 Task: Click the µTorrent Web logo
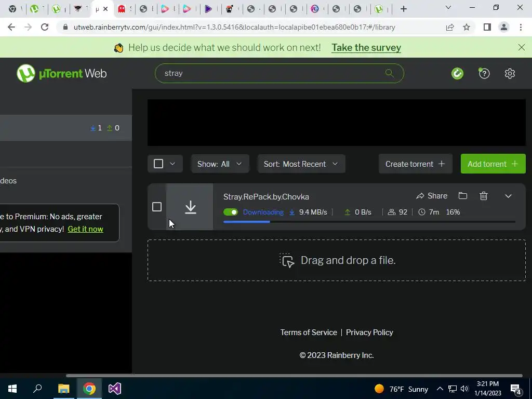click(x=62, y=73)
